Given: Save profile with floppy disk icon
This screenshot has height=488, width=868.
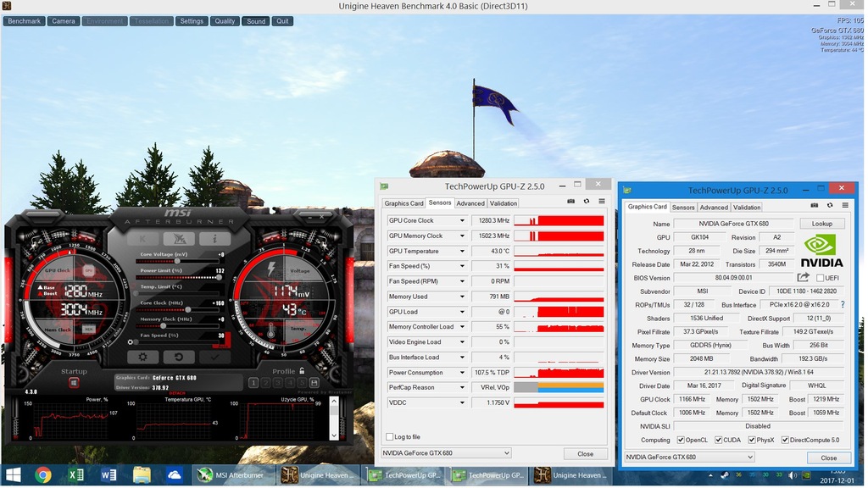Looking at the screenshot, I should (x=314, y=383).
